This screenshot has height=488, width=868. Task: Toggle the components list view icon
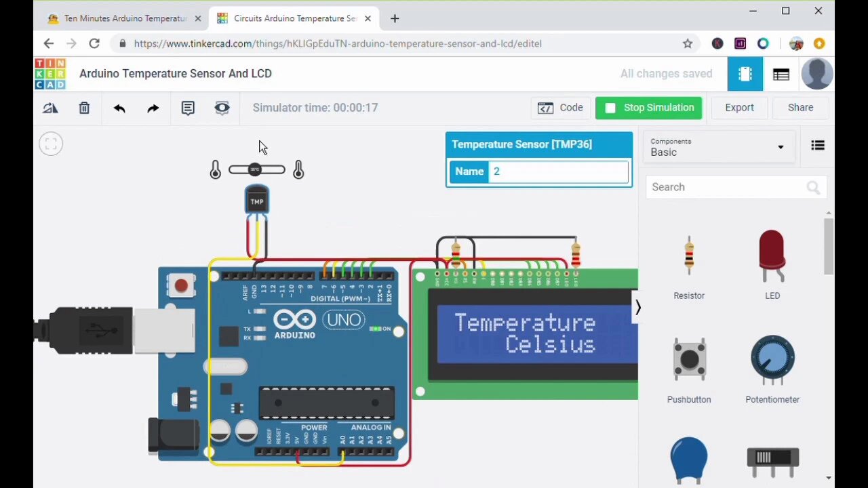pos(818,145)
